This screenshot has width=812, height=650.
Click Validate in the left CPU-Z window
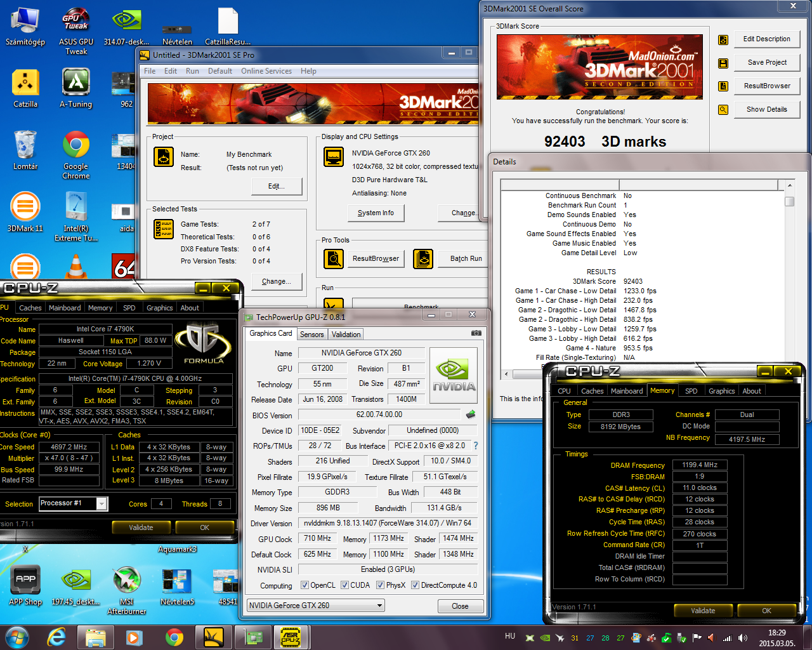coord(141,527)
